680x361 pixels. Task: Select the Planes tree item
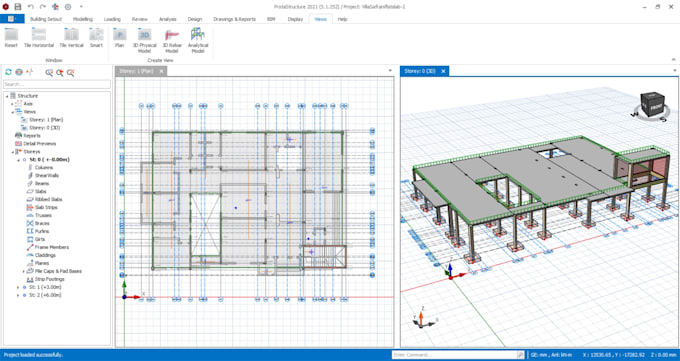(x=42, y=263)
